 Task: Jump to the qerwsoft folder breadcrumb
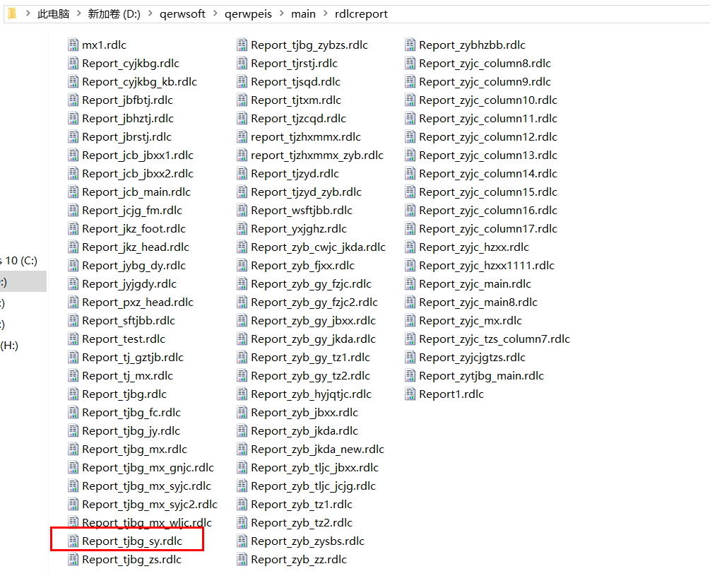pos(182,14)
